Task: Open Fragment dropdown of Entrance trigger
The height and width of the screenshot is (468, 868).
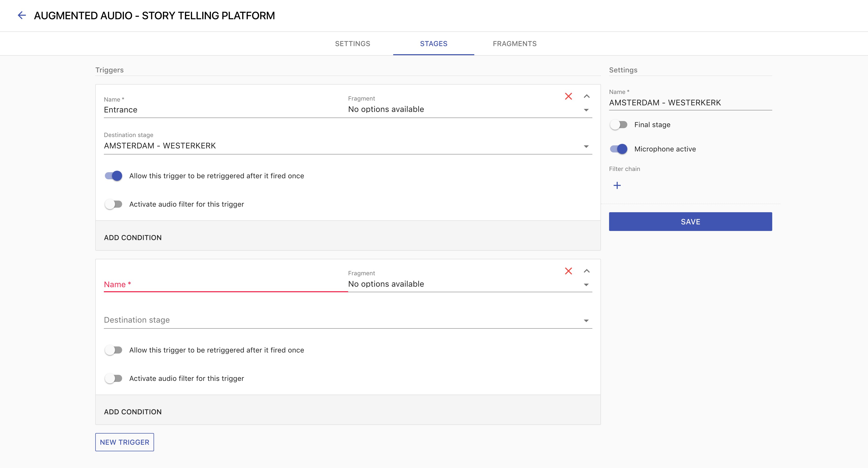Action: click(x=470, y=109)
